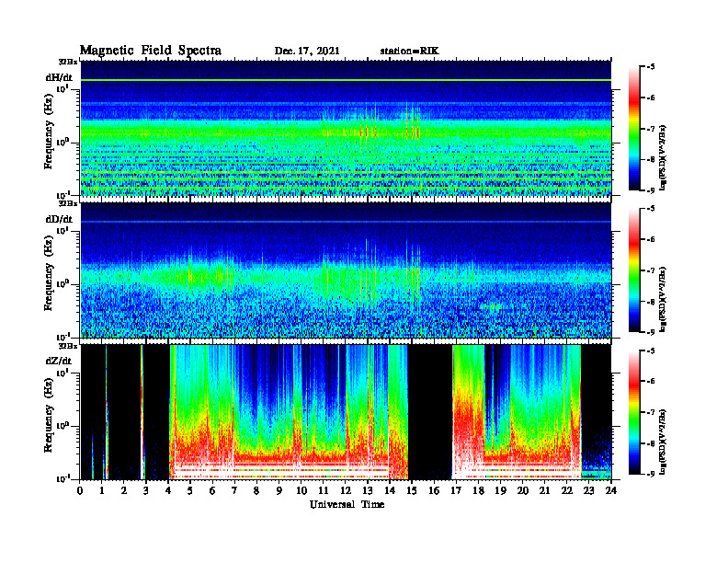Click the '32Hz' label atop dD/dt panel
728x563 pixels.
click(67, 203)
